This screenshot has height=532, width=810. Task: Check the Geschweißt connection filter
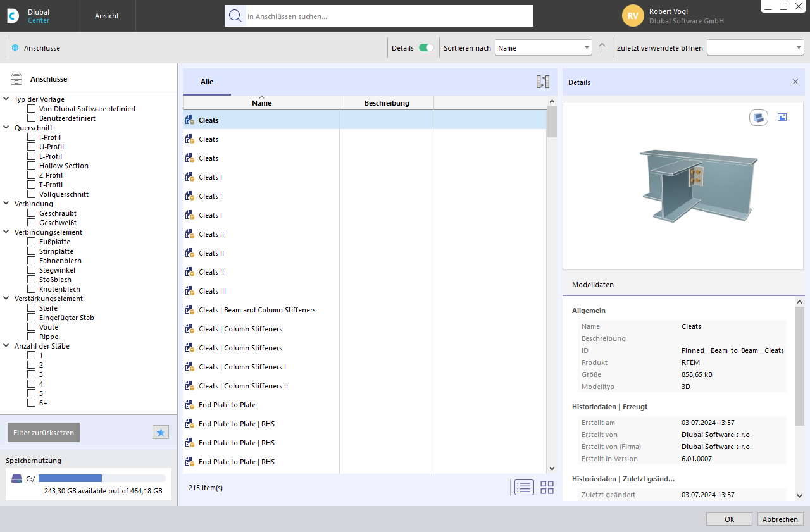tap(32, 223)
